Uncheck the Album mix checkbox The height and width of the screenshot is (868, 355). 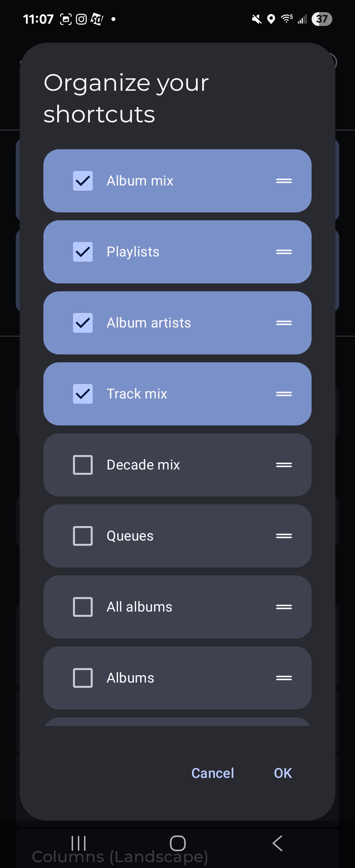click(x=83, y=181)
